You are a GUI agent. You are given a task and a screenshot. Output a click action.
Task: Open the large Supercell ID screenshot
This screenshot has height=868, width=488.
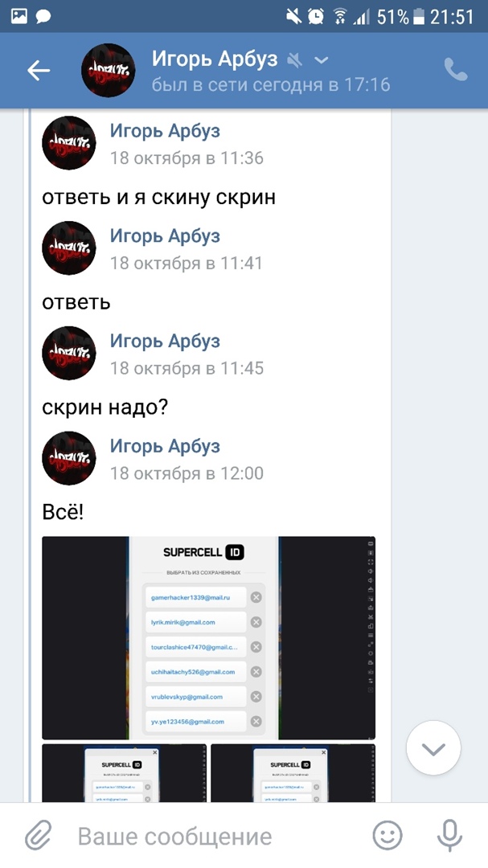209,637
